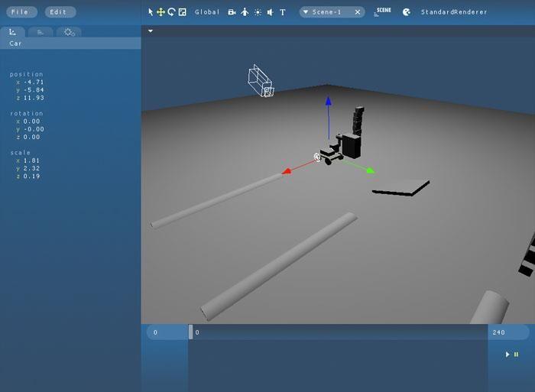Activate the rotate tool
Image resolution: width=535 pixels, height=392 pixels.
pyautogui.click(x=171, y=12)
